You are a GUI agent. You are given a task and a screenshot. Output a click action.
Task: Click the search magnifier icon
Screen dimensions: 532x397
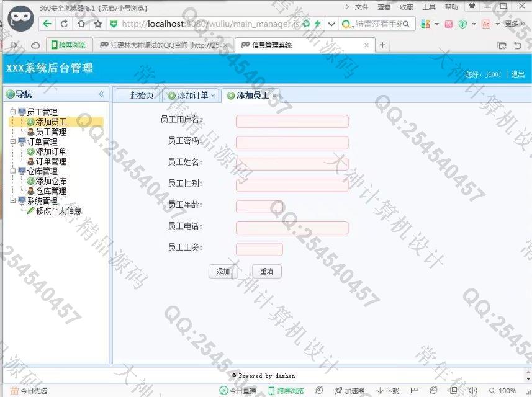(x=406, y=24)
